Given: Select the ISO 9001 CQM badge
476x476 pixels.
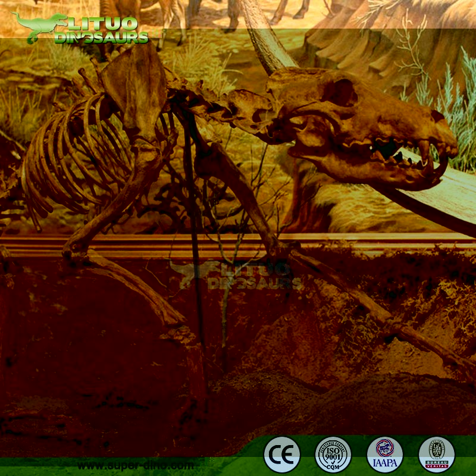Looking at the screenshot, I should (x=333, y=455).
